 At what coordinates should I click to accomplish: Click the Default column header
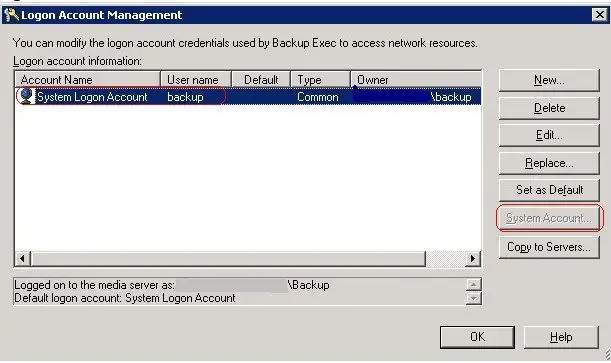(x=261, y=79)
